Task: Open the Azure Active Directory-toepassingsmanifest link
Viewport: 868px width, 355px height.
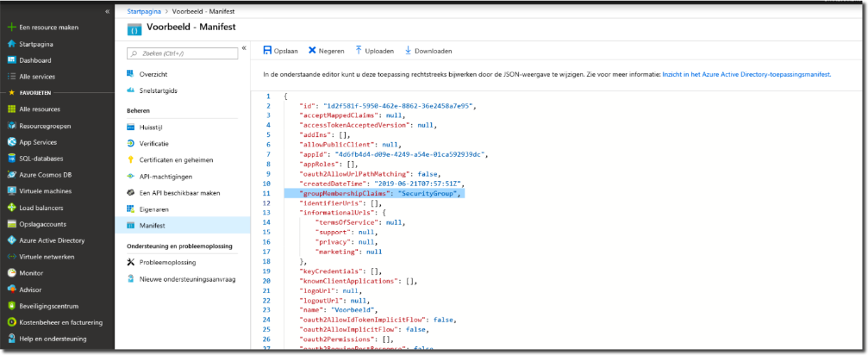Action: click(746, 75)
